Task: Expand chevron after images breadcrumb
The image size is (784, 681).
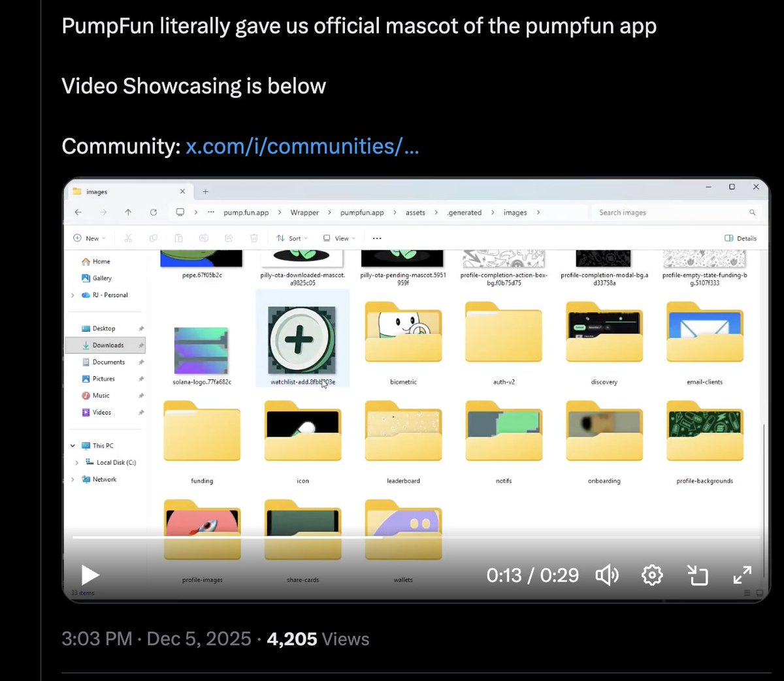Action: coord(538,212)
